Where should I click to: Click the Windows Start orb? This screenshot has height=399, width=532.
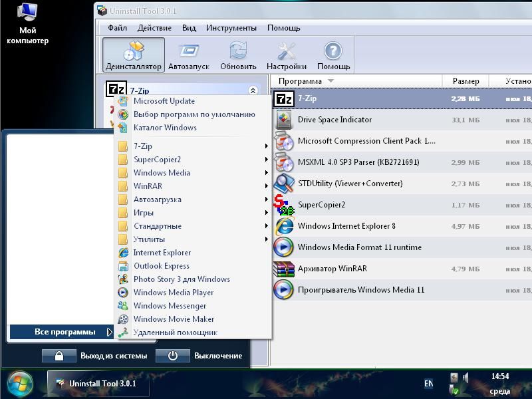coord(20,384)
